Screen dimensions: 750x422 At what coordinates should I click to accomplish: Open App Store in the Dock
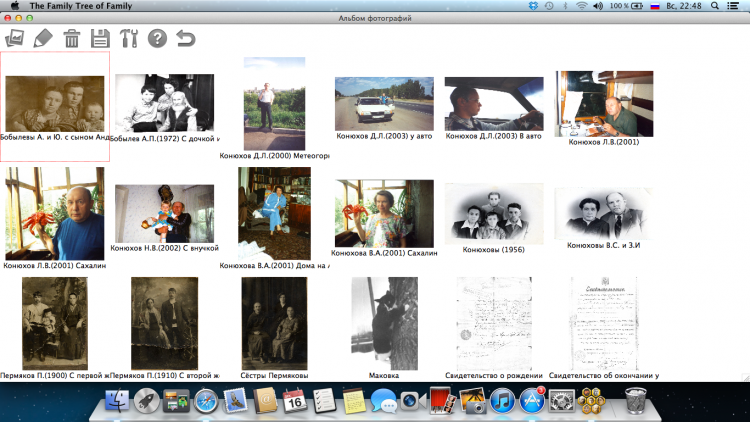[531, 401]
